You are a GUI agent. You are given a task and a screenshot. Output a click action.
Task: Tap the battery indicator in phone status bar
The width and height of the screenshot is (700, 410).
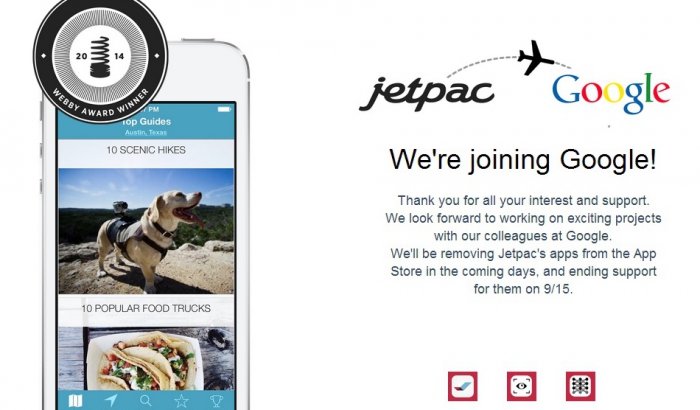tap(224, 109)
